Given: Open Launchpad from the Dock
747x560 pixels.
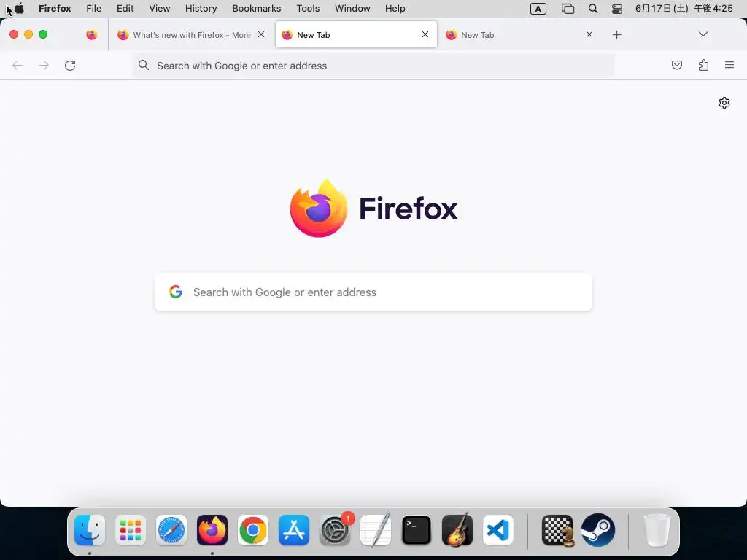Looking at the screenshot, I should [x=131, y=530].
